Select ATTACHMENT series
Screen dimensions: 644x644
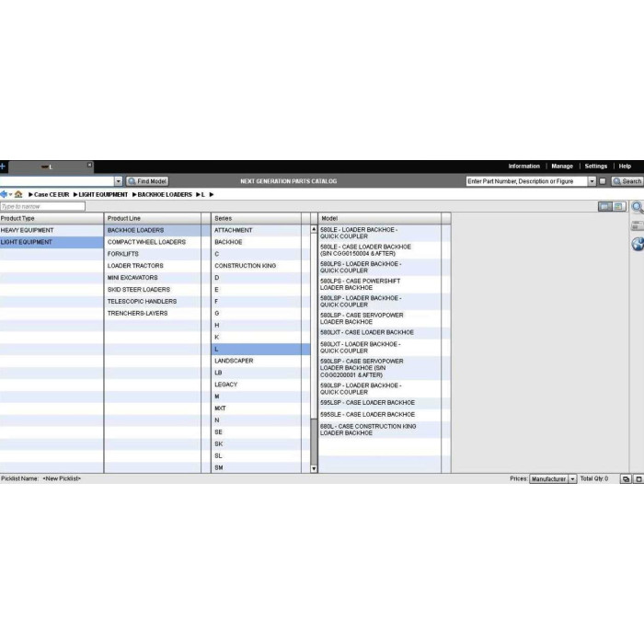coord(260,230)
